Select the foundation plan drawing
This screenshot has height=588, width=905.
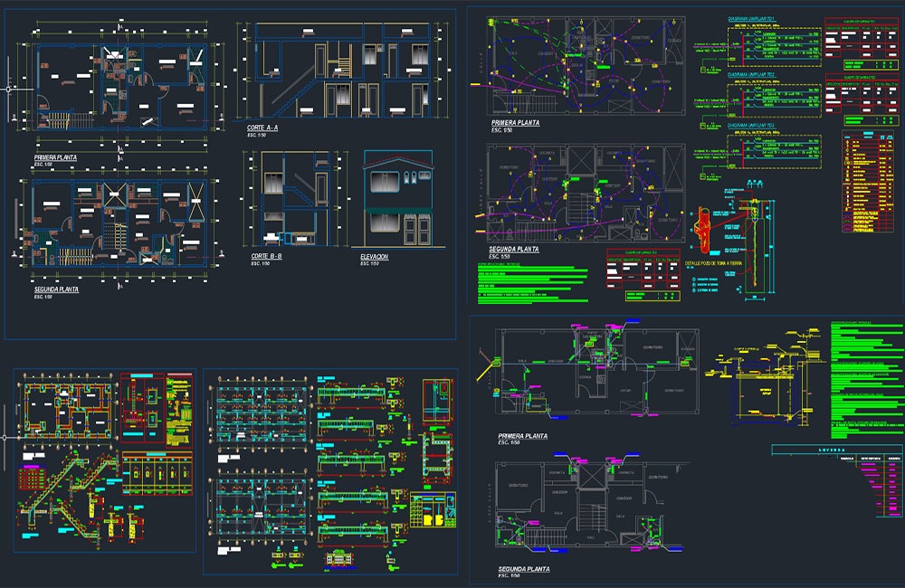68,409
